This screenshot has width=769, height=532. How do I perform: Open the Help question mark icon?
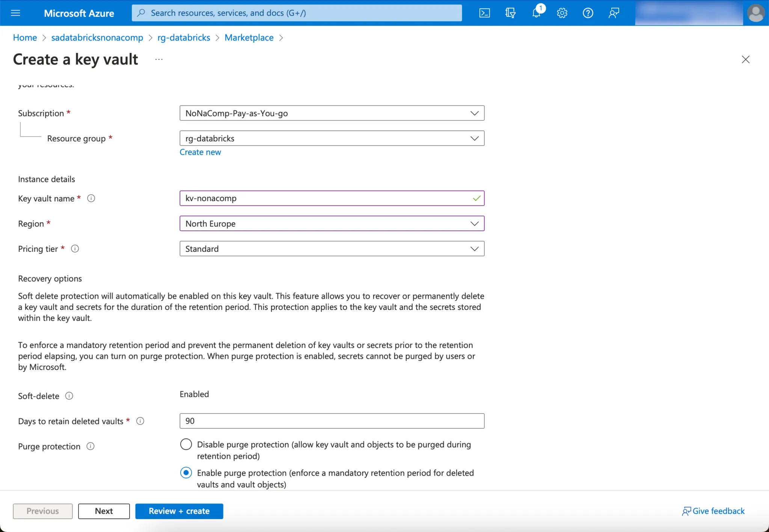(x=588, y=13)
